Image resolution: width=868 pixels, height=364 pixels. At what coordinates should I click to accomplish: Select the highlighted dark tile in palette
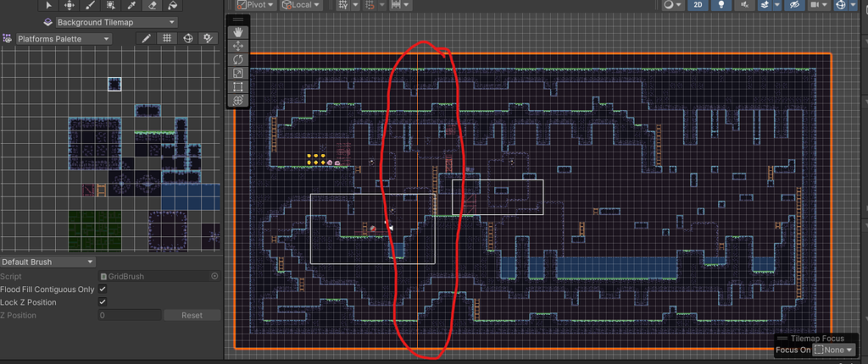pyautogui.click(x=114, y=84)
